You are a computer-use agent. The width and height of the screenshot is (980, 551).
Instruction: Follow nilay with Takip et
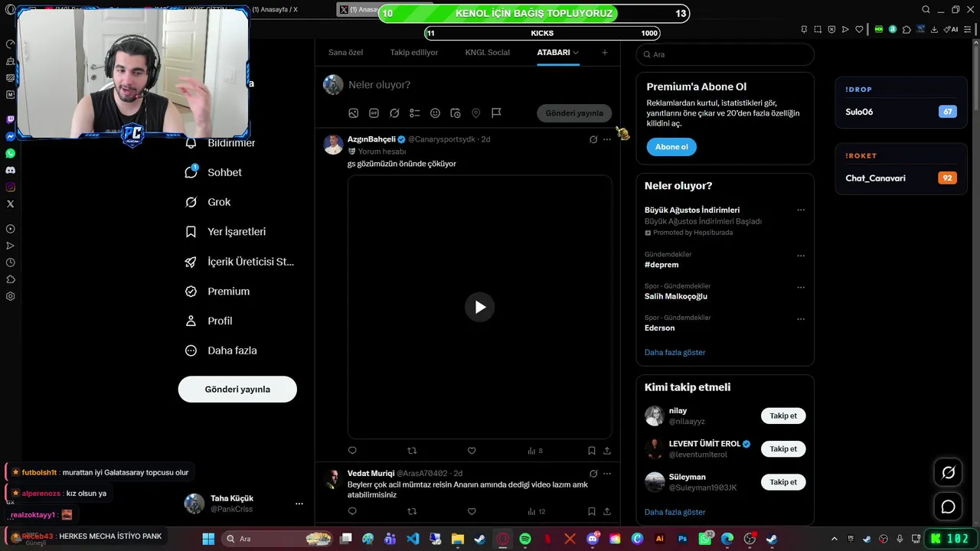(x=783, y=416)
